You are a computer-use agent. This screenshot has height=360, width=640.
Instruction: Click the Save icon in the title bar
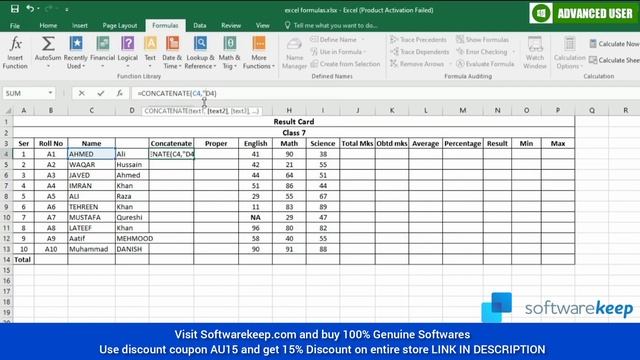click(x=15, y=9)
